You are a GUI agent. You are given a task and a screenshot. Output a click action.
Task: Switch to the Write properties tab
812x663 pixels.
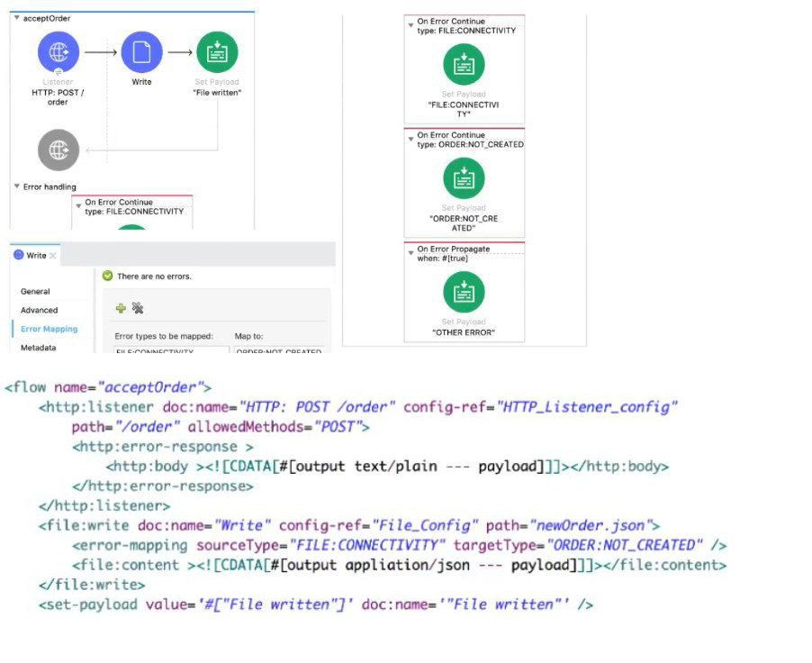click(x=36, y=256)
